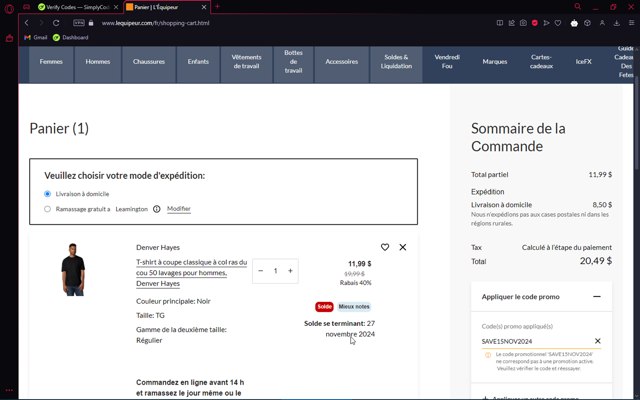Open the Gmail bookmark

[36, 37]
